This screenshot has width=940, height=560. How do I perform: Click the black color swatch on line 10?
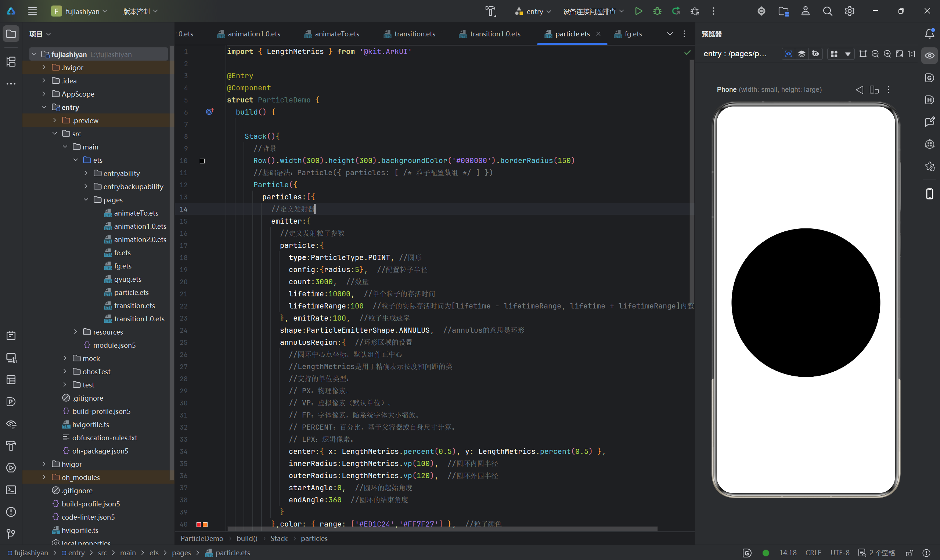(x=202, y=161)
